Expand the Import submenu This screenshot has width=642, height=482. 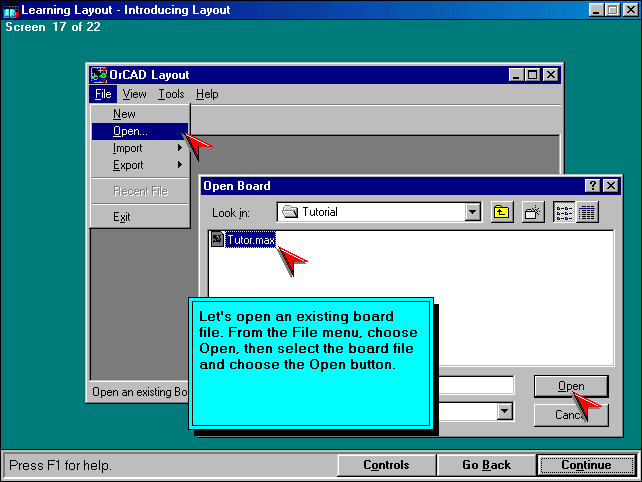[140, 148]
